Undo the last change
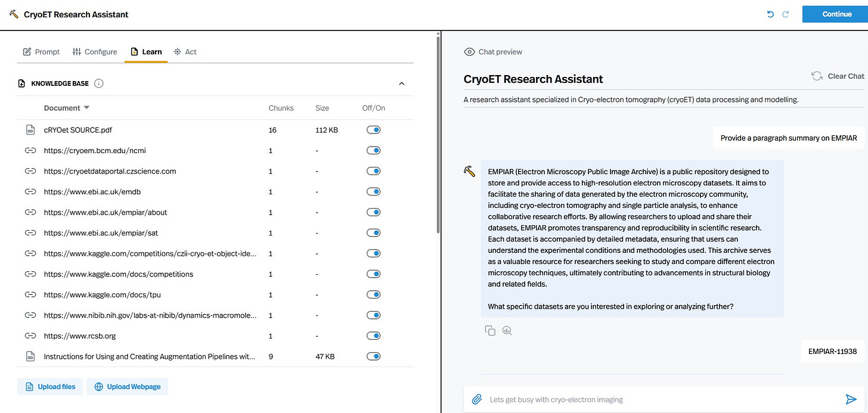This screenshot has width=868, height=413. click(x=770, y=14)
